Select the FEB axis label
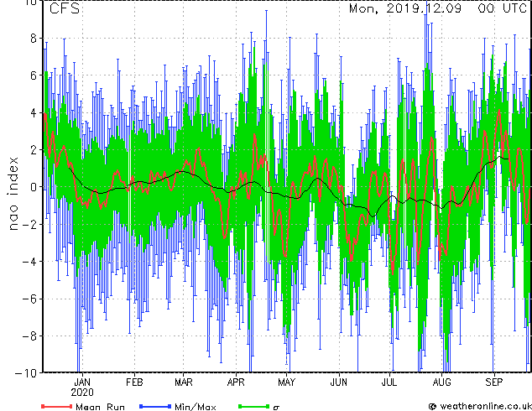Image resolution: width=532 pixels, height=411 pixels. 134,382
